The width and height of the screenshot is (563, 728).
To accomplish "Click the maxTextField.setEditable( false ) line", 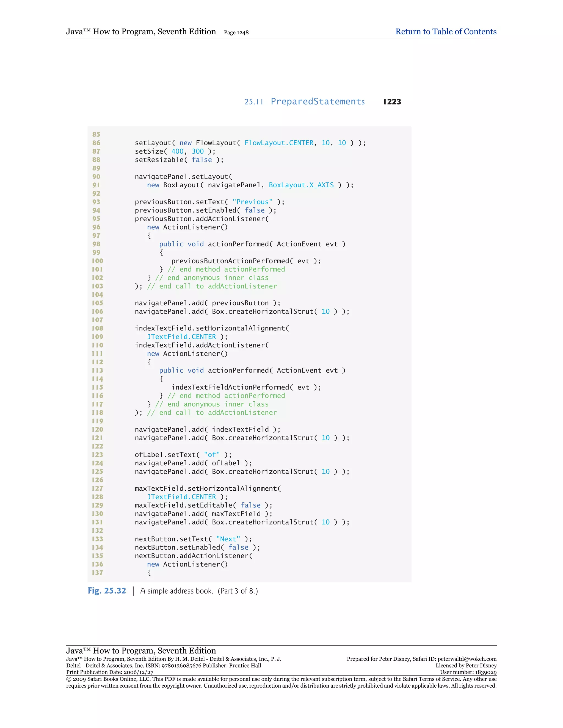I will (x=203, y=505).
